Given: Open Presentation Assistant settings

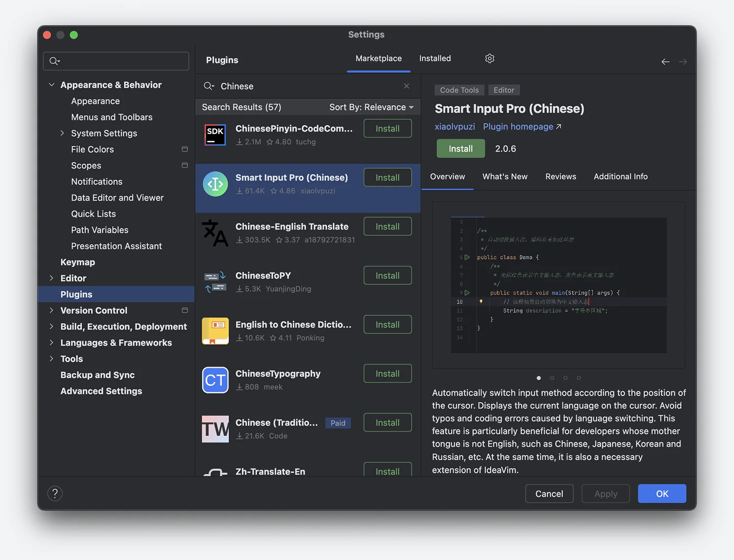Looking at the screenshot, I should [116, 246].
